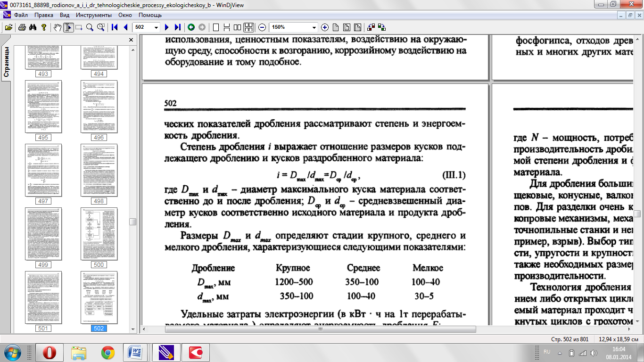Switch to facing pages layout

coord(238,27)
